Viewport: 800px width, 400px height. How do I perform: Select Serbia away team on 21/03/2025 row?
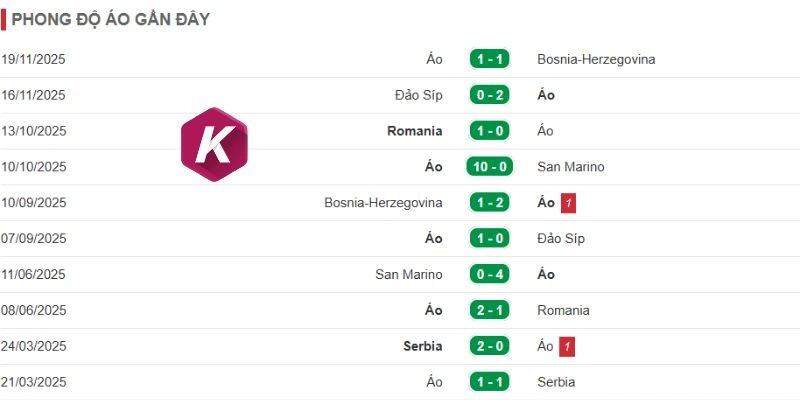click(556, 382)
